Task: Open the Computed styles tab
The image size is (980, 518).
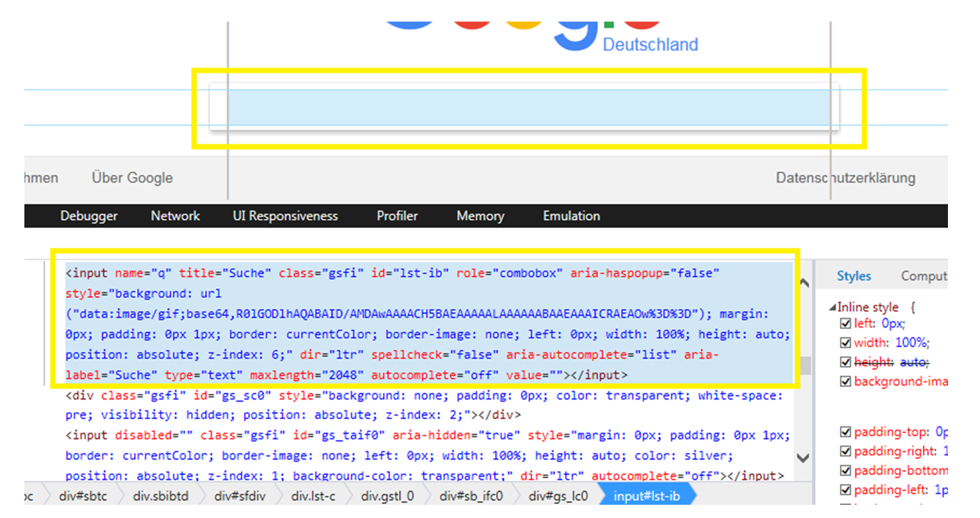Action: (926, 275)
